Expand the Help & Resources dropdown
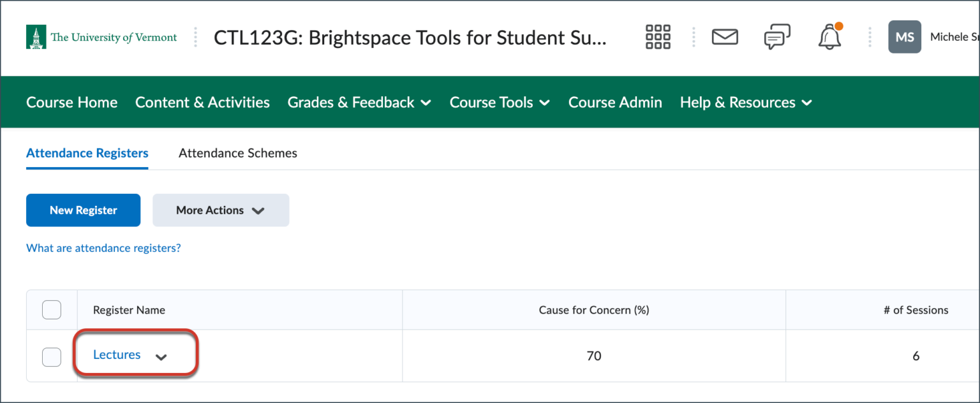Viewport: 980px width, 403px height. point(745,102)
